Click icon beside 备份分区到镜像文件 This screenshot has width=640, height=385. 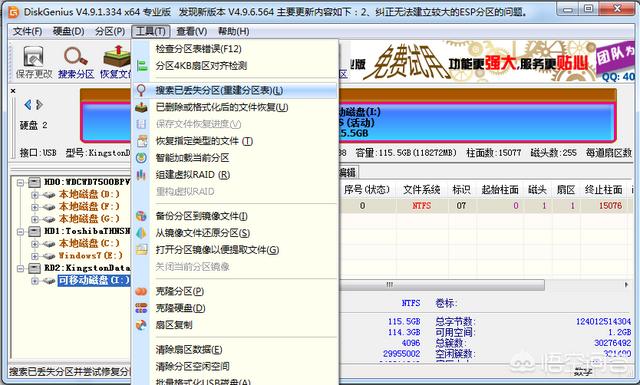coord(141,216)
